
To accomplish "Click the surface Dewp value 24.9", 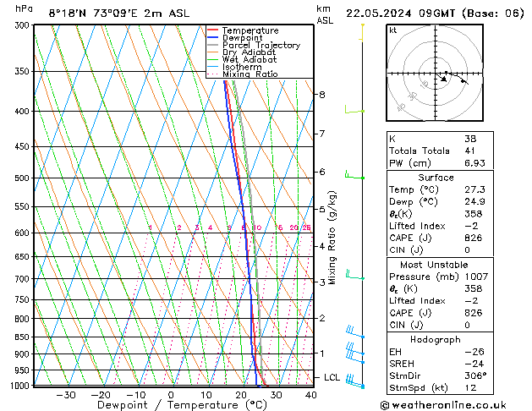I will (475, 202).
